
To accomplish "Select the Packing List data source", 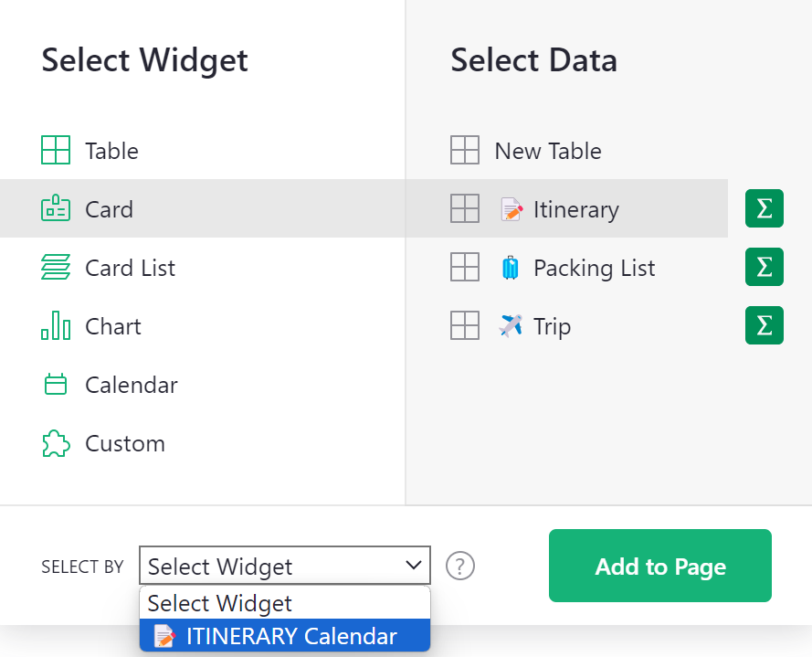I will 594,268.
